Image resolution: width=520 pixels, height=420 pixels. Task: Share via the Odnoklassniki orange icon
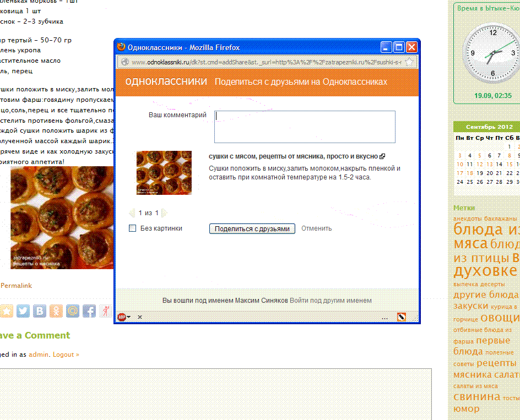tap(56, 311)
